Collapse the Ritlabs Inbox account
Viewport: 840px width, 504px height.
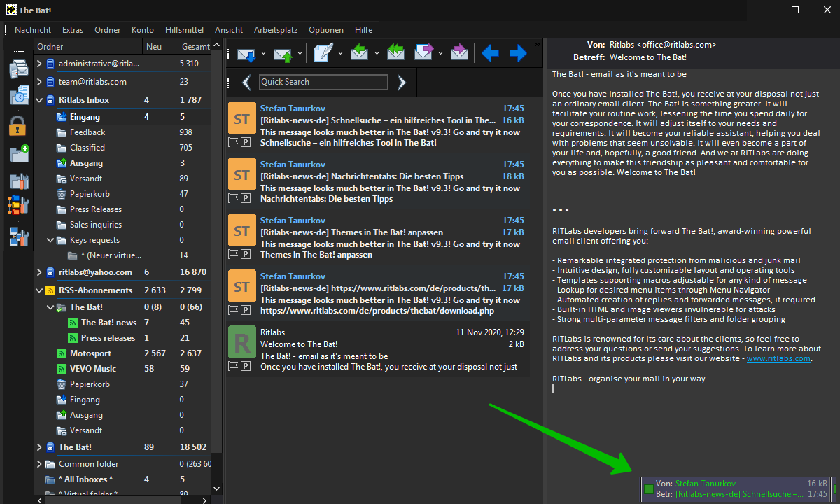coord(39,100)
